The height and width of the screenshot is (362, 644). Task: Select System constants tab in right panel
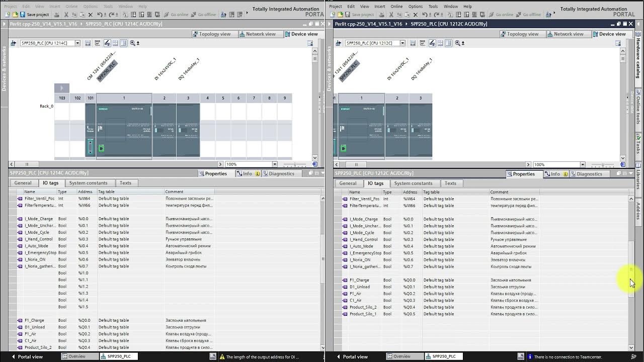tap(413, 184)
